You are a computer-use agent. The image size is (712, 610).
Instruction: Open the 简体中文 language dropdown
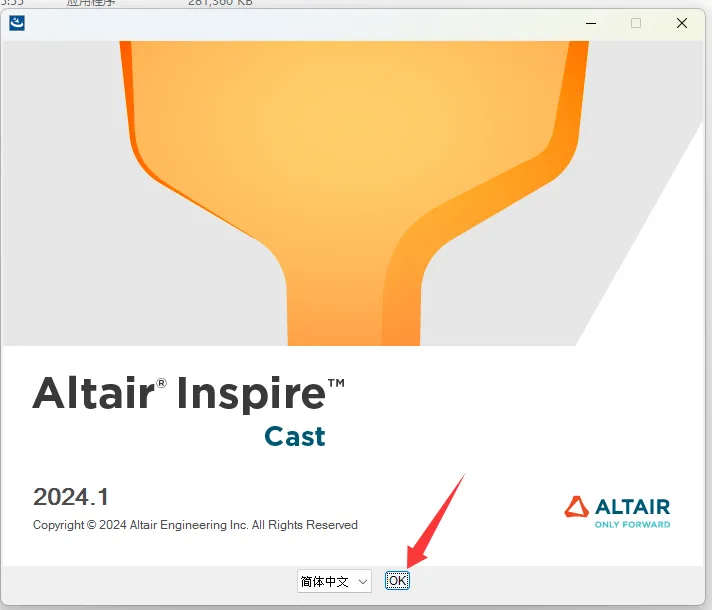pos(334,581)
